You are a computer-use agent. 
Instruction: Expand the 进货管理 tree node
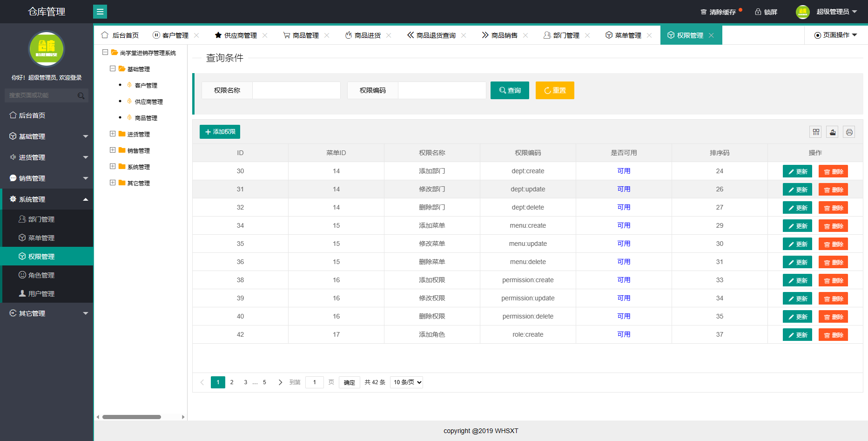113,134
